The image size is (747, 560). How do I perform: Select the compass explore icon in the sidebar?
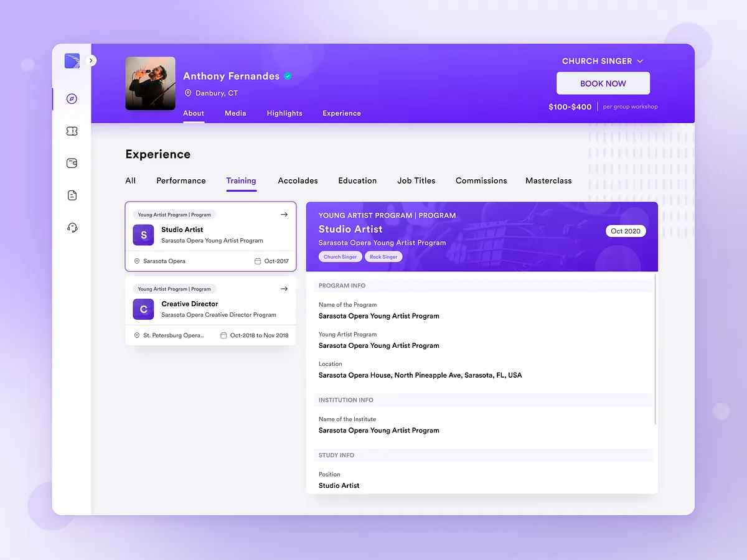[x=72, y=99]
